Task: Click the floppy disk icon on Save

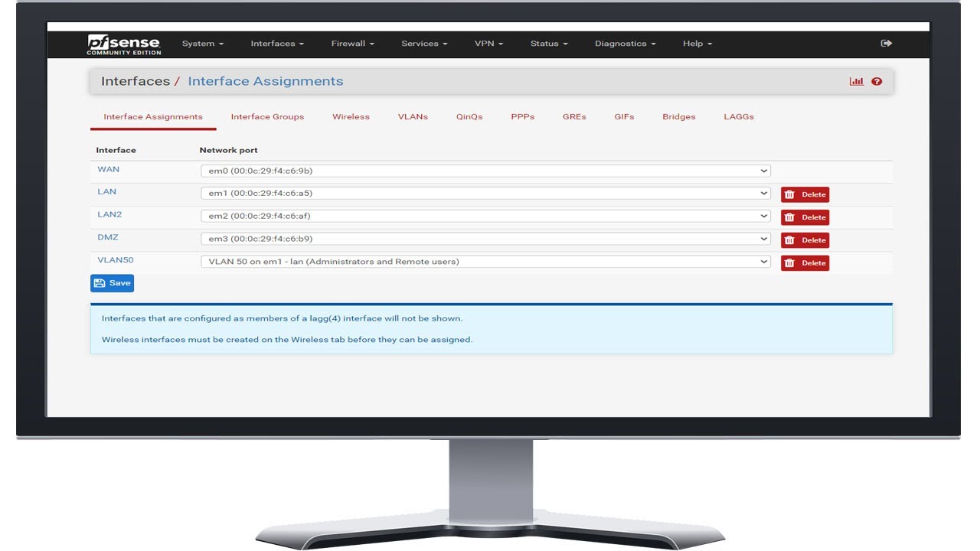Action: 100,283
